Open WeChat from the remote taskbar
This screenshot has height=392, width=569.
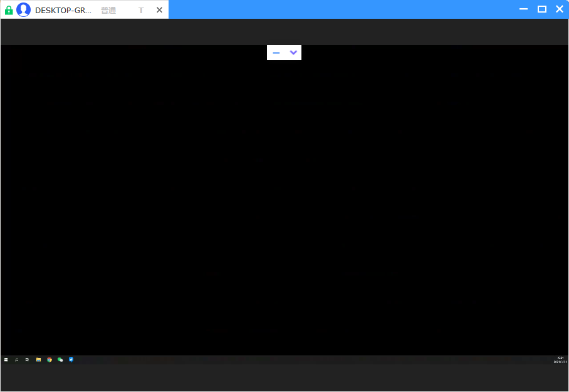pos(60,360)
